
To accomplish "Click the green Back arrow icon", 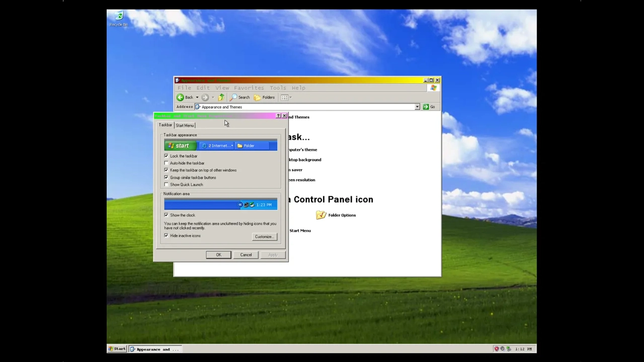I will pyautogui.click(x=180, y=97).
